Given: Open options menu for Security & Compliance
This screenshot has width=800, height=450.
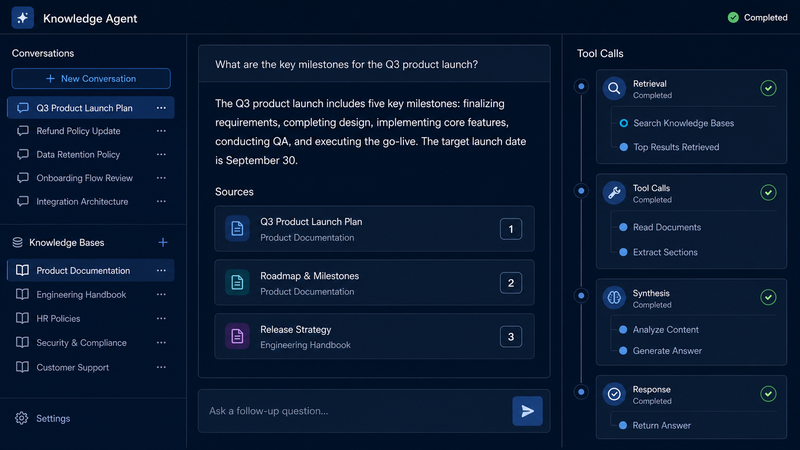Looking at the screenshot, I should pyautogui.click(x=161, y=343).
